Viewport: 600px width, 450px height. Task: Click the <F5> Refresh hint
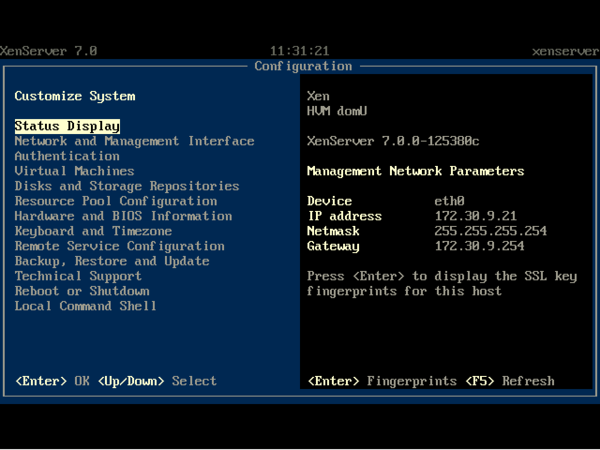click(510, 381)
